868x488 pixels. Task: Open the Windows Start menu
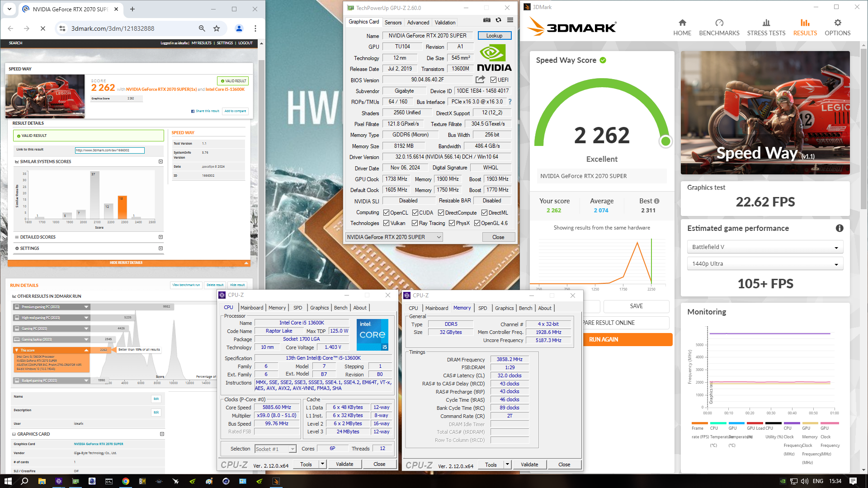click(x=8, y=481)
